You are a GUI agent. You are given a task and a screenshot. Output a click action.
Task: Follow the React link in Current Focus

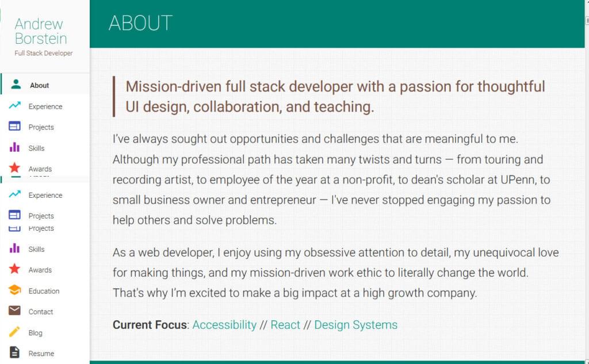tap(286, 325)
